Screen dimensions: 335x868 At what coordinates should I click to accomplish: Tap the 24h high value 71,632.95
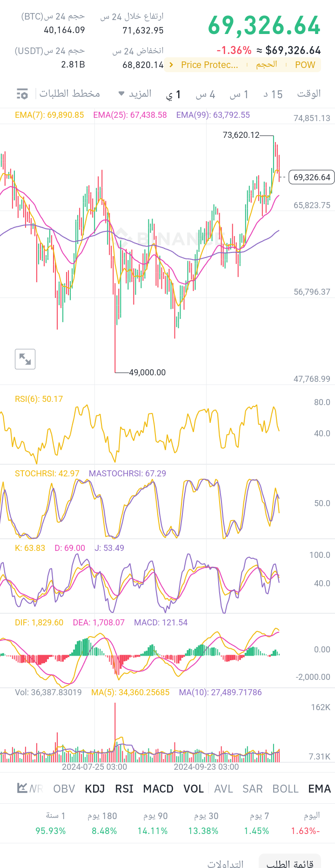[x=143, y=31]
